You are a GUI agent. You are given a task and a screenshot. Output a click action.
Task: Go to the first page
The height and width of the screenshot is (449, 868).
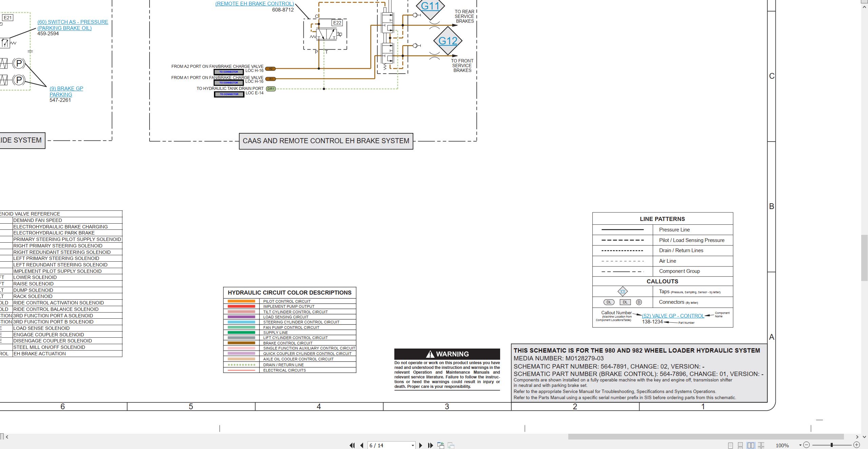(352, 445)
